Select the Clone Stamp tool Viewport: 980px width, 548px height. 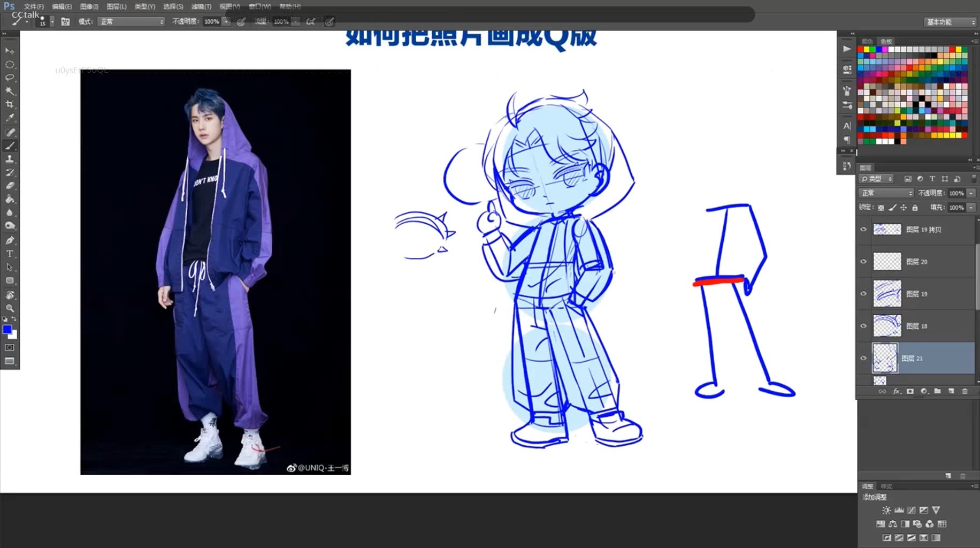[10, 159]
